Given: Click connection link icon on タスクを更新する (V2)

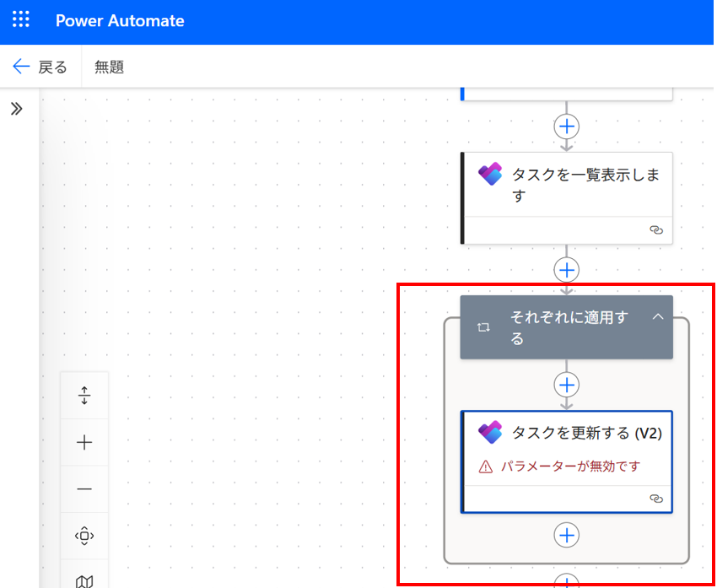Looking at the screenshot, I should click(656, 499).
